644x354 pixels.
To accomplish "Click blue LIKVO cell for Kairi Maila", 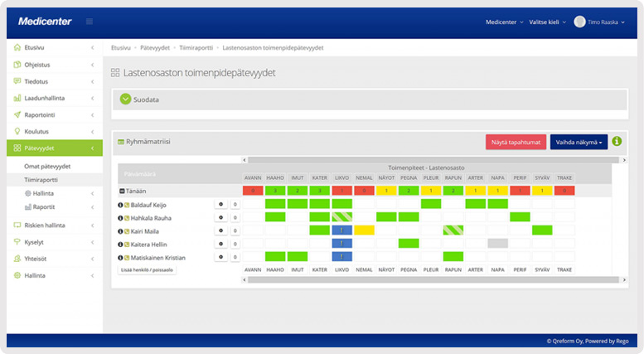I will point(341,230).
